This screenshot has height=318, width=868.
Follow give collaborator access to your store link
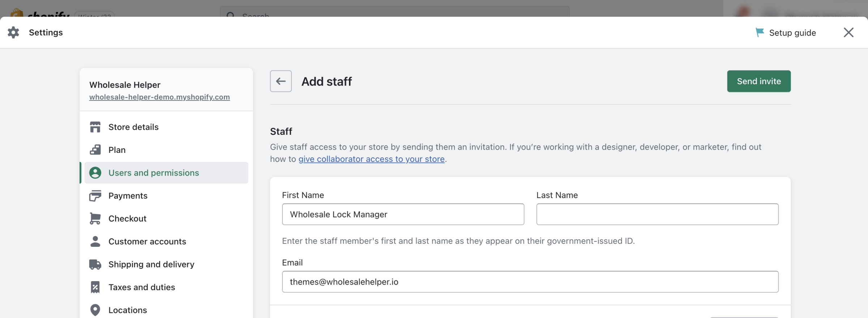click(x=371, y=159)
